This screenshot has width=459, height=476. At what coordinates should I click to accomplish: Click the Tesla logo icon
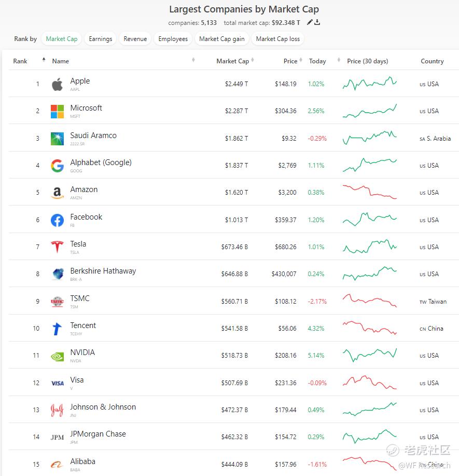pyautogui.click(x=57, y=247)
